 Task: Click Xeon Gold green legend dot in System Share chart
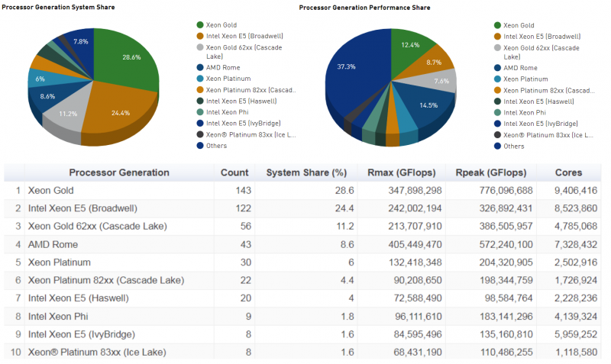click(200, 25)
